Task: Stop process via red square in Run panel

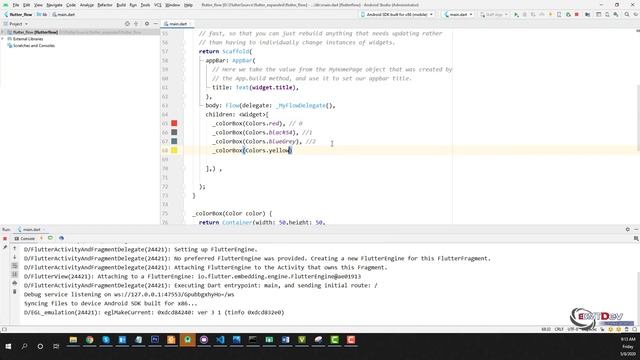Action: tap(5, 239)
